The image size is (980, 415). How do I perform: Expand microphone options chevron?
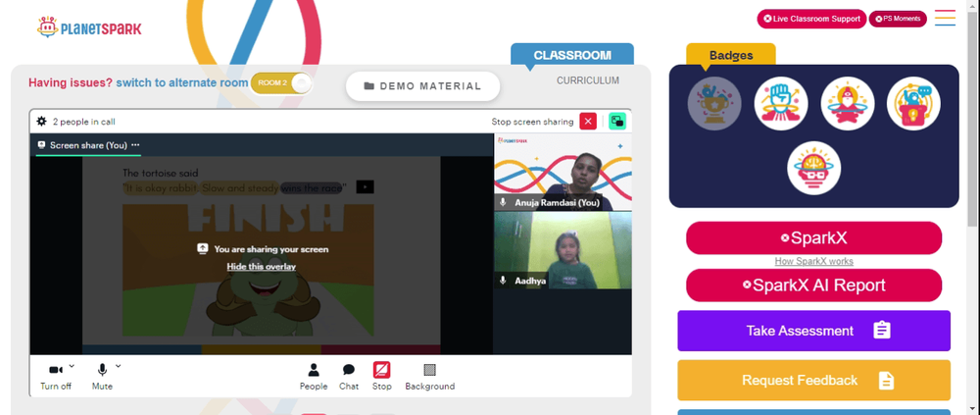pos(119,366)
